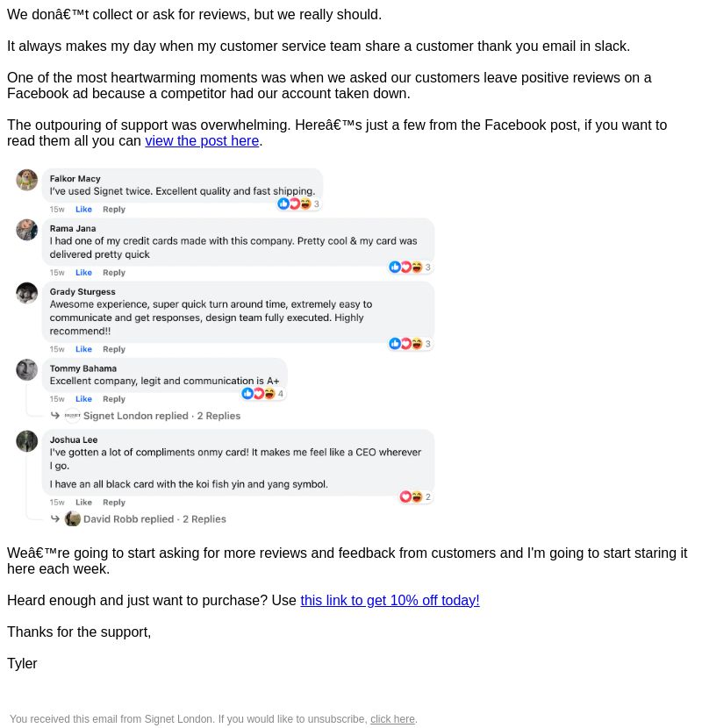702x728 pixels.
Task: Like Joshua Lee's comment
Action: [x=83, y=503]
